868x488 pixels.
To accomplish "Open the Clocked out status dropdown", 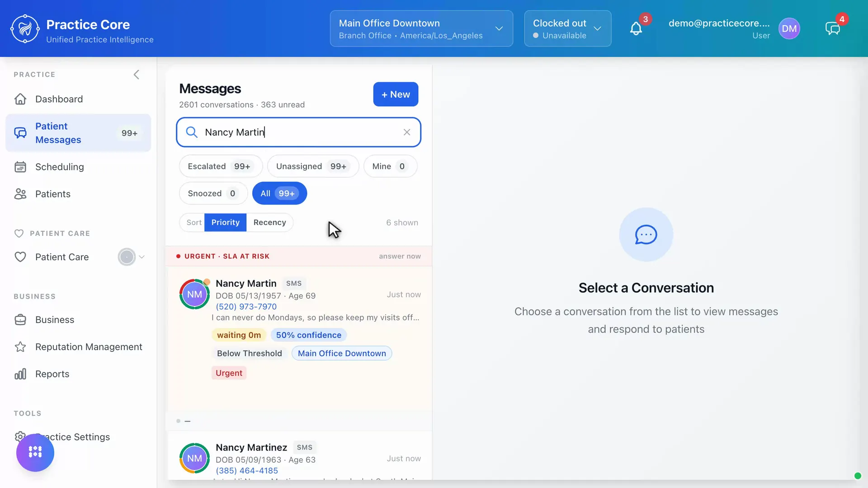I will [568, 28].
